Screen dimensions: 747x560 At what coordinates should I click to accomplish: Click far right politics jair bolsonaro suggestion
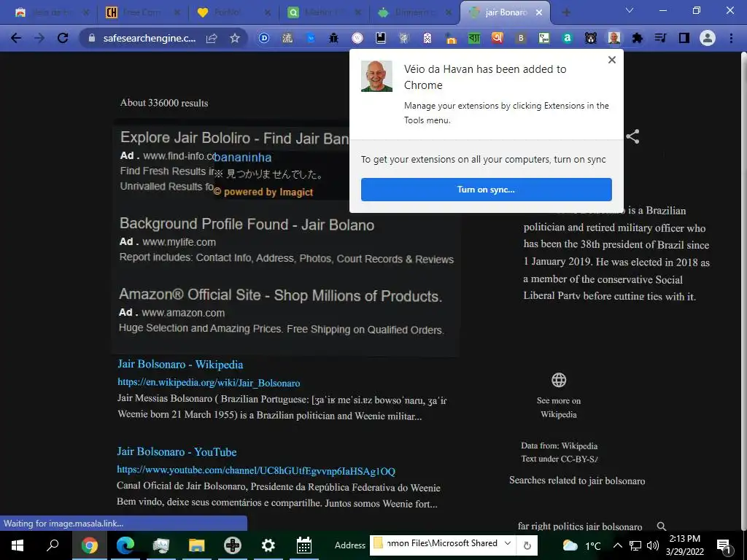[x=580, y=526]
